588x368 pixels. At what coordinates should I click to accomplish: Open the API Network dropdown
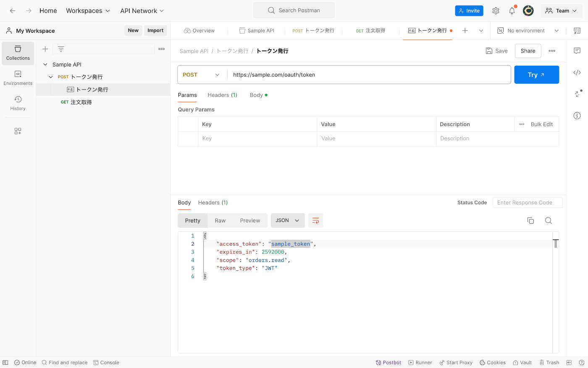142,11
